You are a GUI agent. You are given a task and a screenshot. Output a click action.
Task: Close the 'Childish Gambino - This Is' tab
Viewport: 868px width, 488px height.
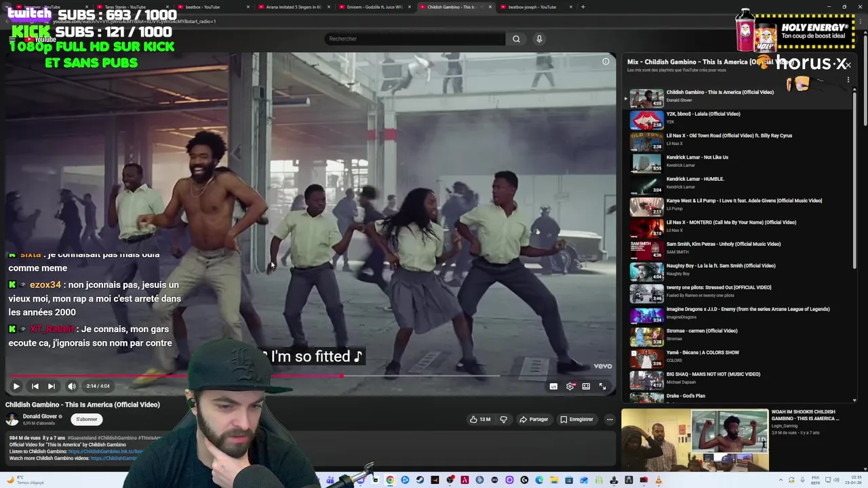490,7
